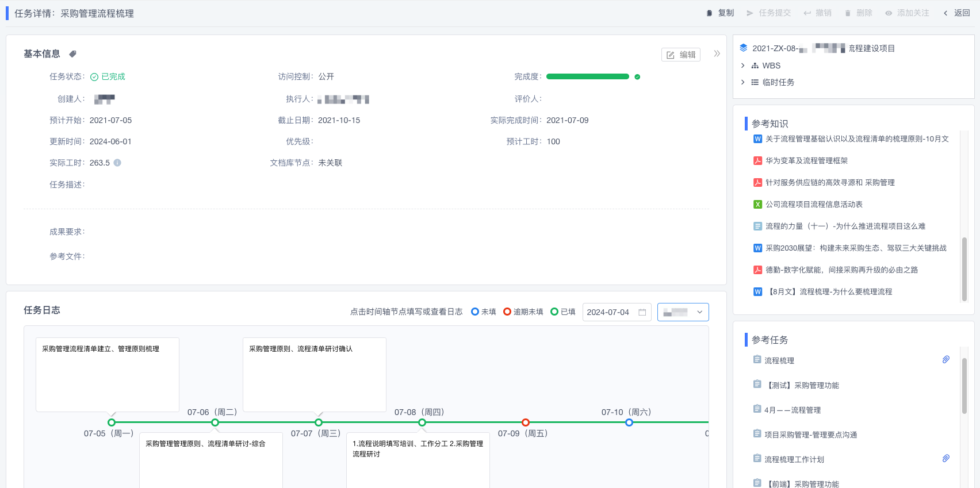Image resolution: width=980 pixels, height=488 pixels.
Task: Click the 删除 trash icon
Action: (848, 13)
